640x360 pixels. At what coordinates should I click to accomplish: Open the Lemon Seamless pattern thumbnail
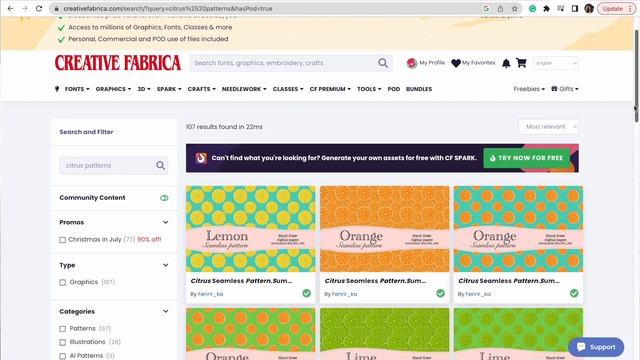251,229
